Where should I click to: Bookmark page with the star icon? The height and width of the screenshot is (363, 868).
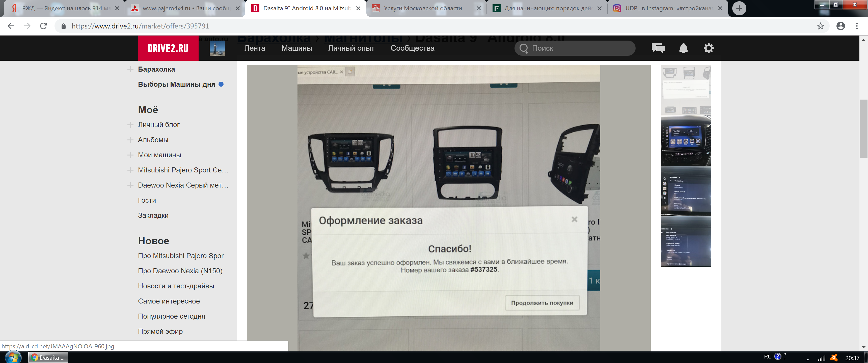820,26
